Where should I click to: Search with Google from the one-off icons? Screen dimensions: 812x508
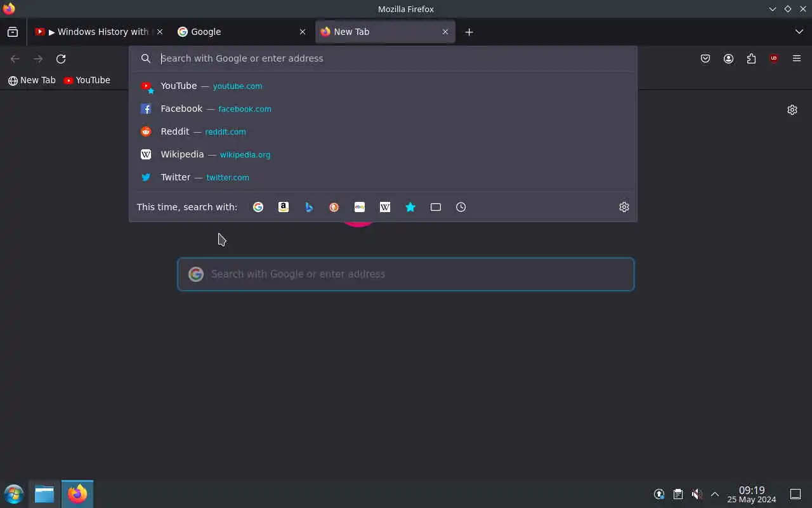pyautogui.click(x=258, y=207)
